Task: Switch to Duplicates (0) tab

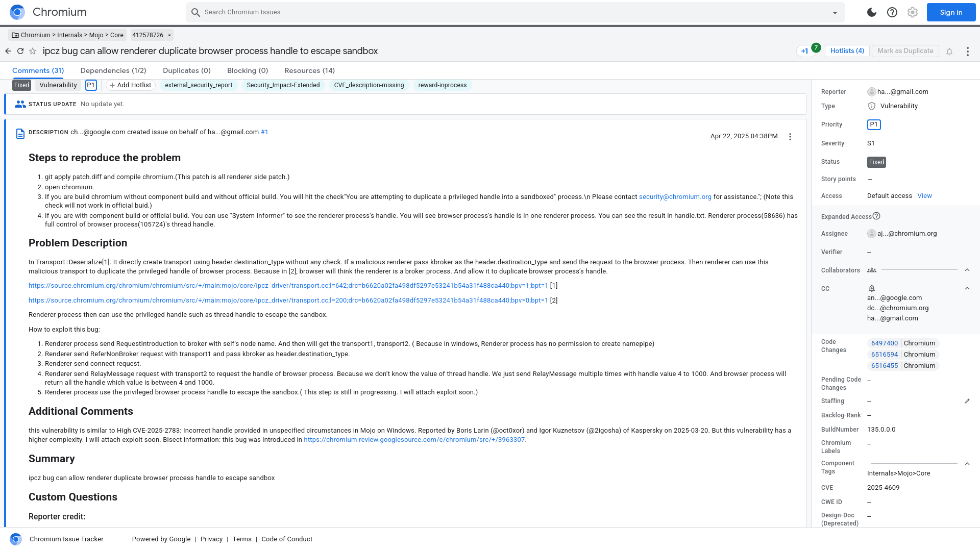Action: [187, 70]
